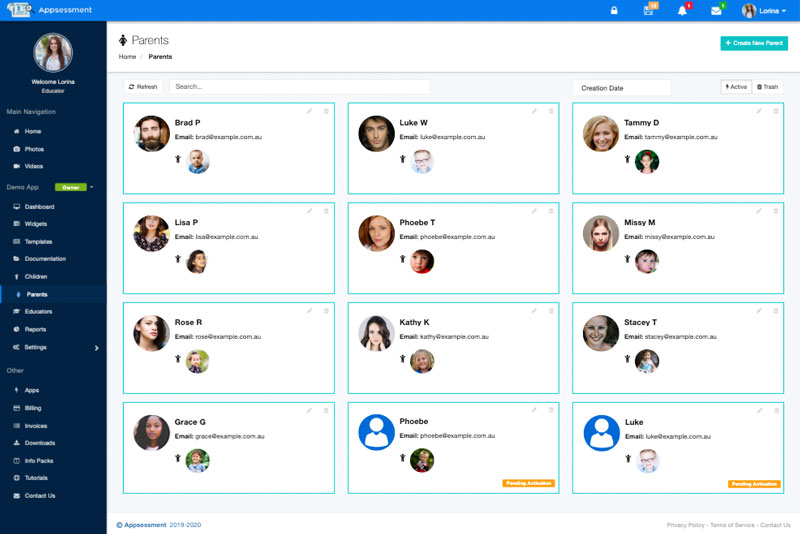800x534 pixels.
Task: Click the Search input field
Action: point(300,87)
